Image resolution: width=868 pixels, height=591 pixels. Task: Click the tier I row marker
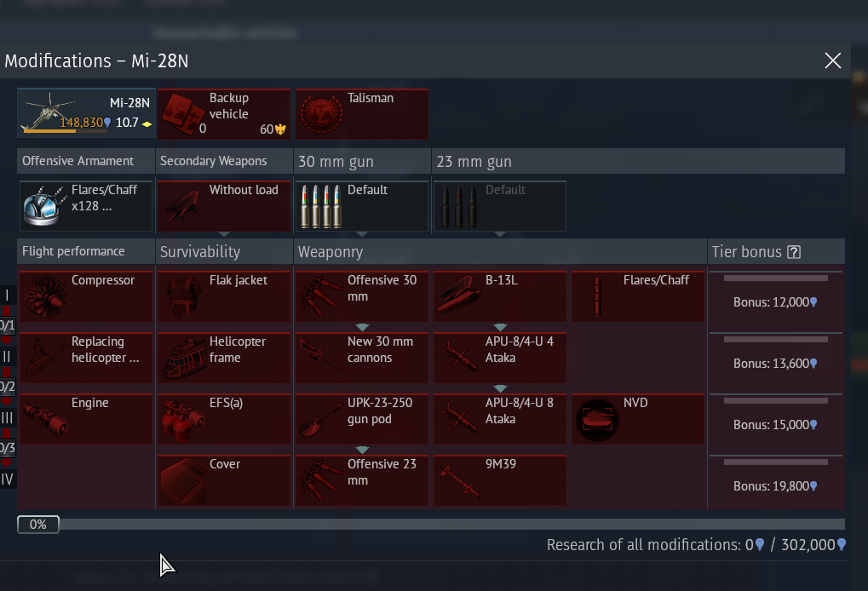tap(7, 295)
